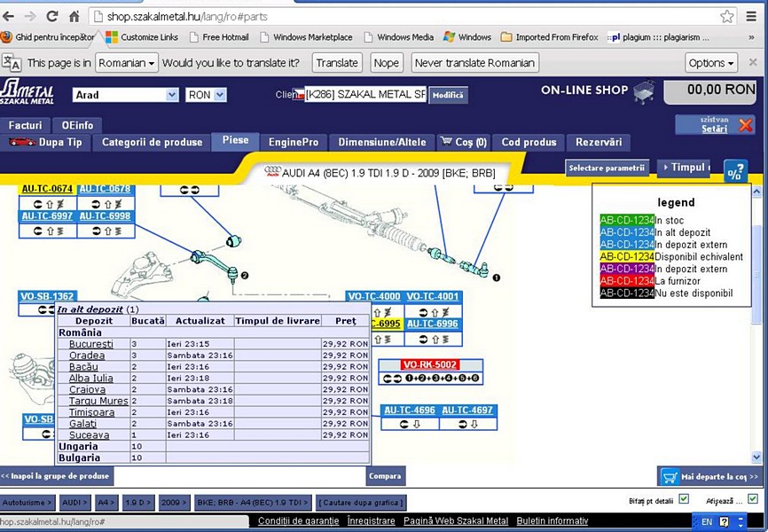Click the shopping cart icon by ON-LINE SHOP
This screenshot has height=532, width=768.
(x=644, y=91)
